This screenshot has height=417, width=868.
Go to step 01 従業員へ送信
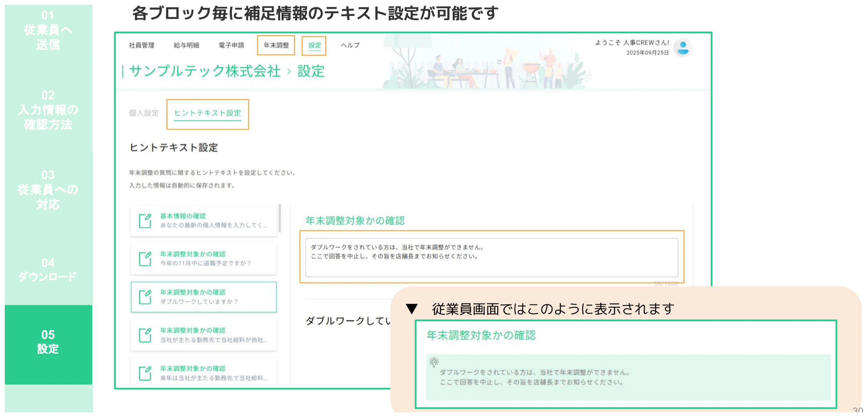pyautogui.click(x=48, y=30)
